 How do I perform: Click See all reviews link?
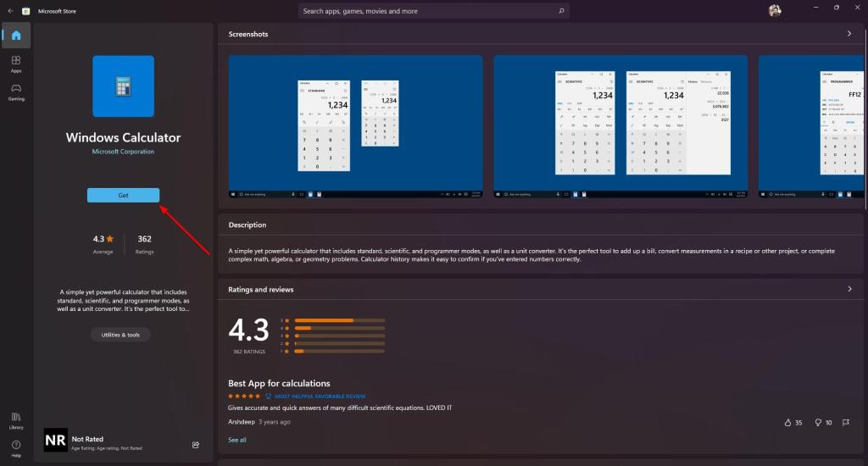pyautogui.click(x=237, y=440)
